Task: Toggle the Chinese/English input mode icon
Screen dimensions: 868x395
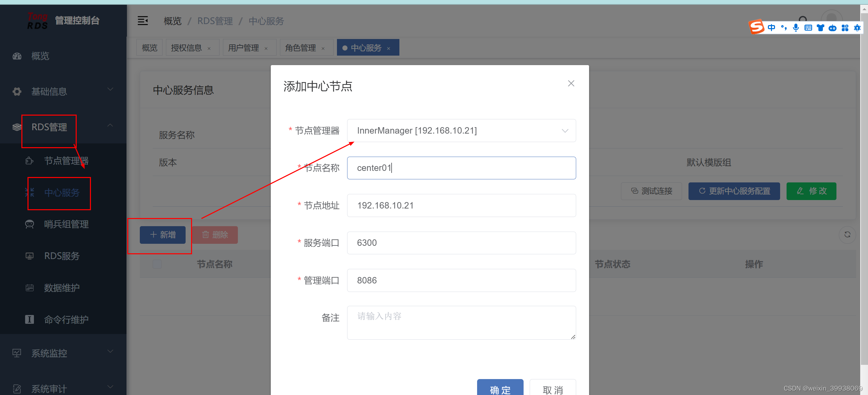Action: pos(771,28)
